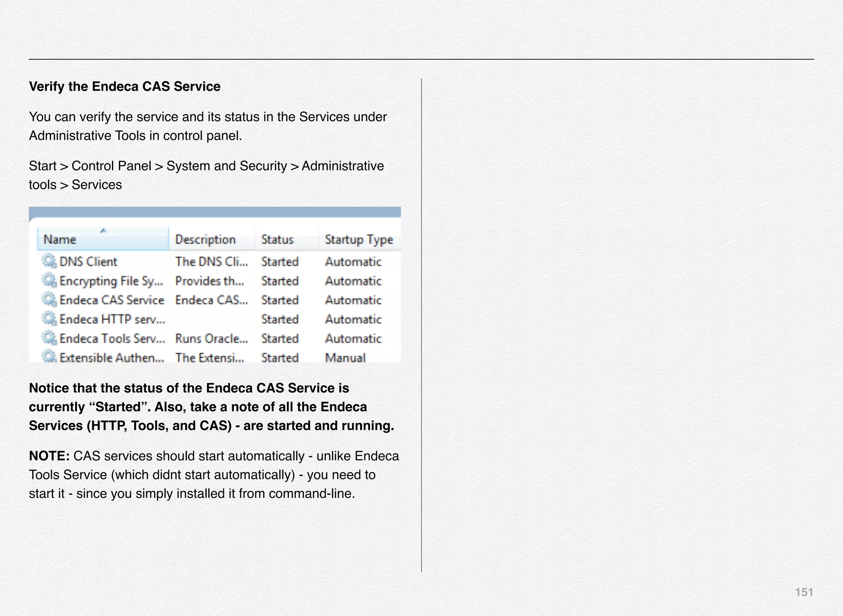Click the 'Provides th...' description cell

210,281
